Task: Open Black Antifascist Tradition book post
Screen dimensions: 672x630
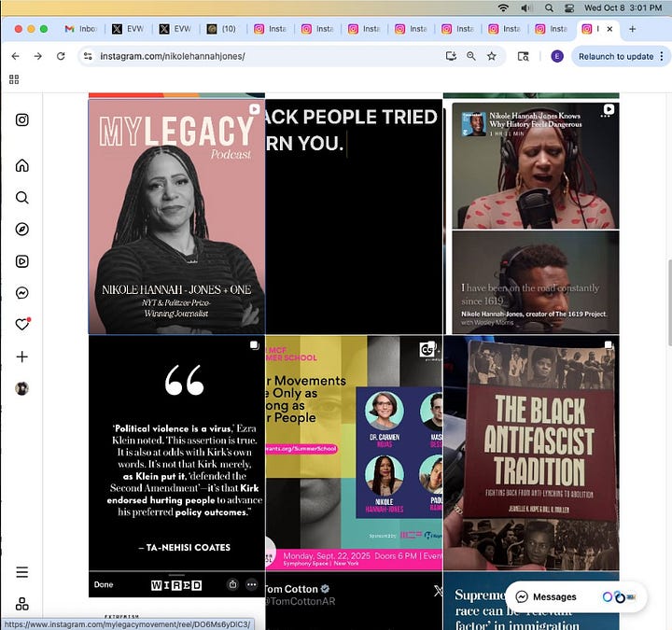Action: 531,453
